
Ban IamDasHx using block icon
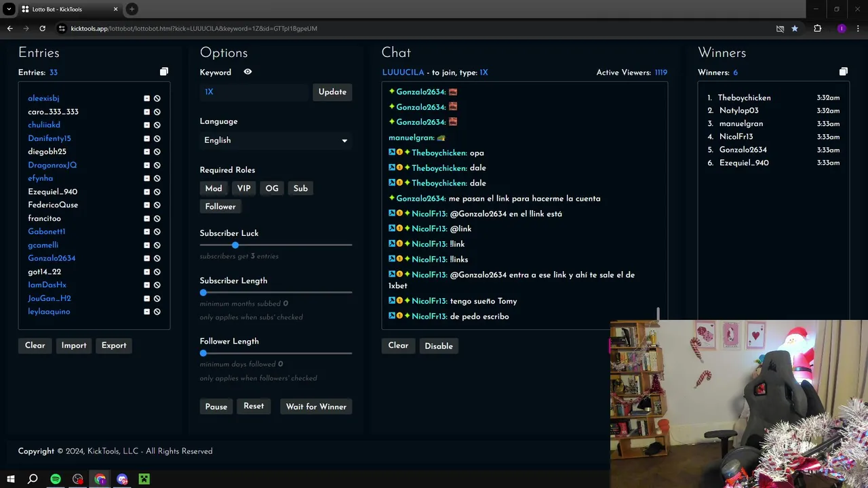[x=157, y=285]
